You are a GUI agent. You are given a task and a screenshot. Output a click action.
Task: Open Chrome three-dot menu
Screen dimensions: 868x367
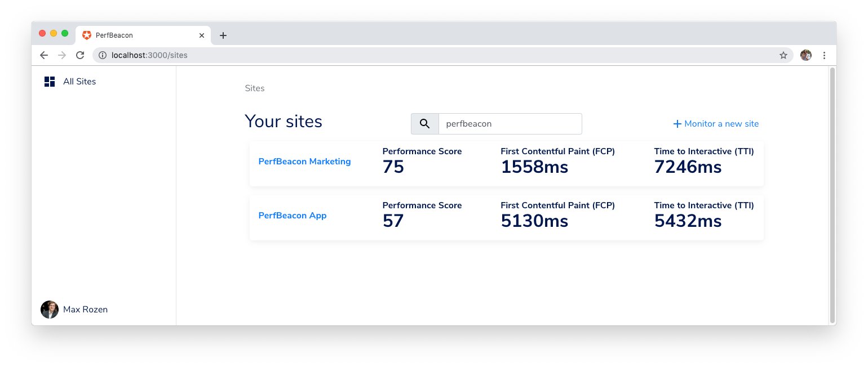click(824, 55)
